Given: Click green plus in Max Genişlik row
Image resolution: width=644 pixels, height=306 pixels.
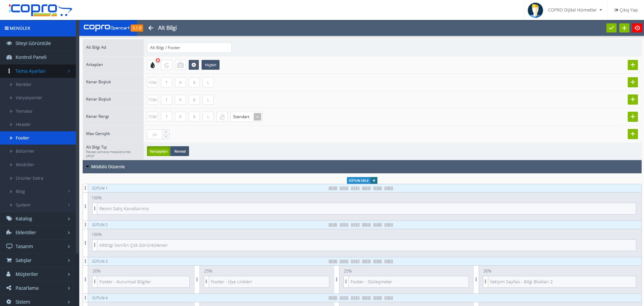Looking at the screenshot, I should click(632, 134).
